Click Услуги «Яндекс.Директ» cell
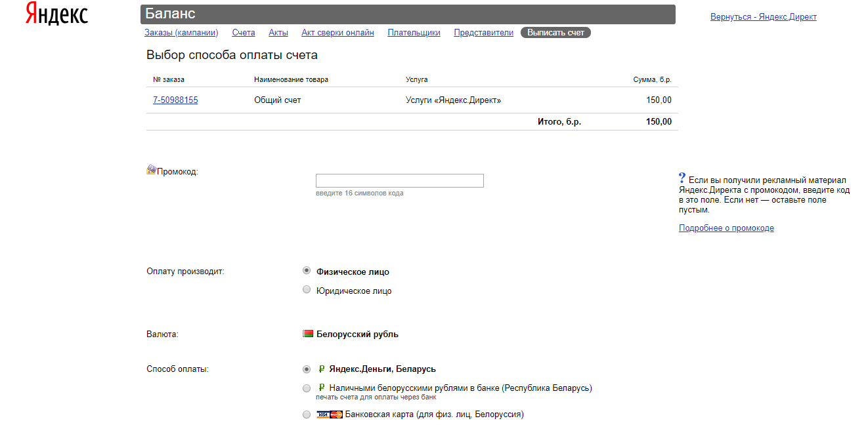The image size is (868, 425). (454, 100)
